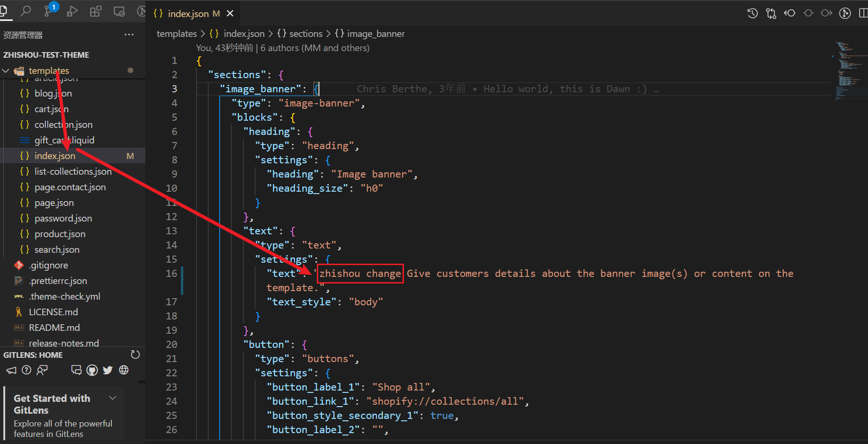Open Source Control view with badge

click(49, 10)
